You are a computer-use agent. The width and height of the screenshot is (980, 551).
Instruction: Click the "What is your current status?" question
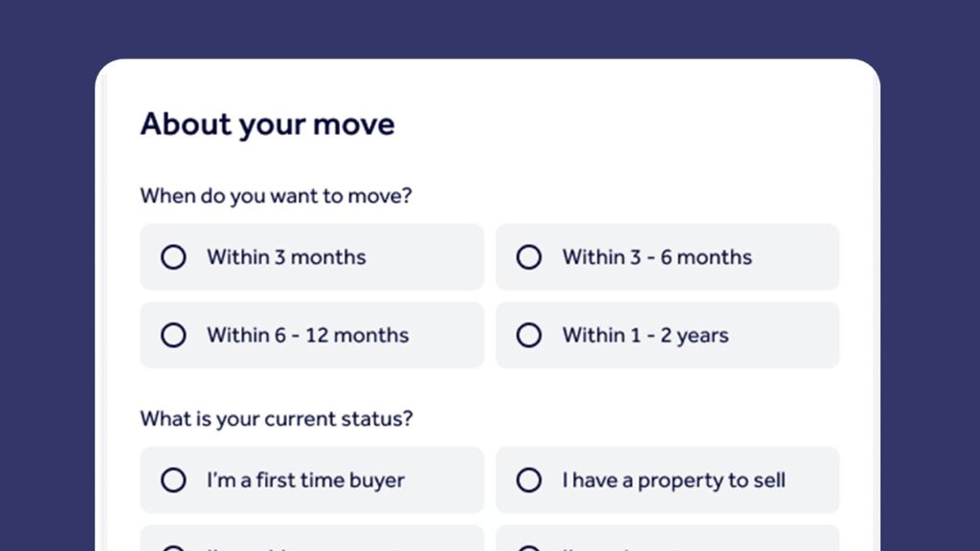point(277,419)
